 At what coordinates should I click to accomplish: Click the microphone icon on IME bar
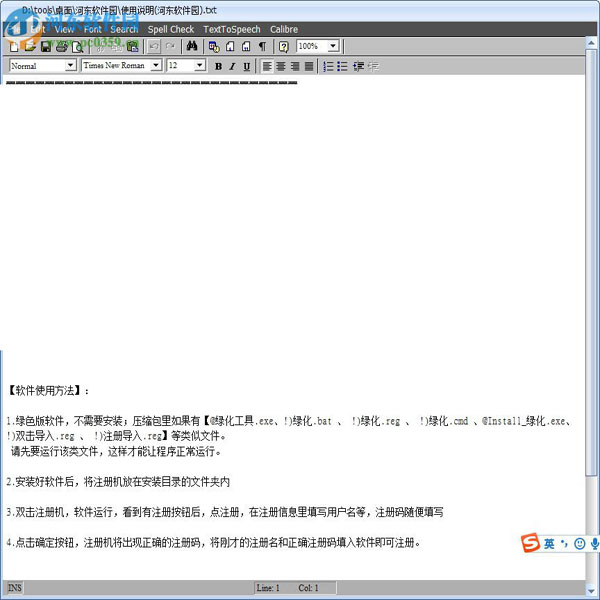point(595,544)
